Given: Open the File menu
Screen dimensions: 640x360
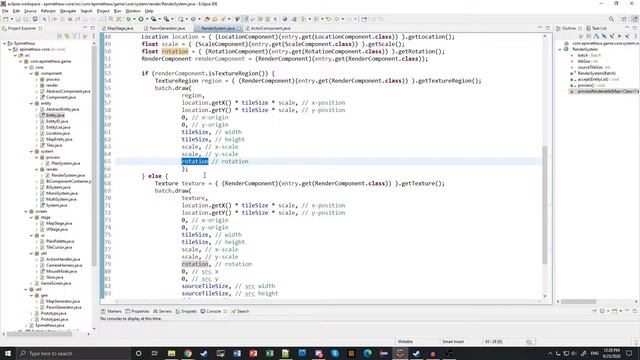Looking at the screenshot, I should [x=5, y=11].
